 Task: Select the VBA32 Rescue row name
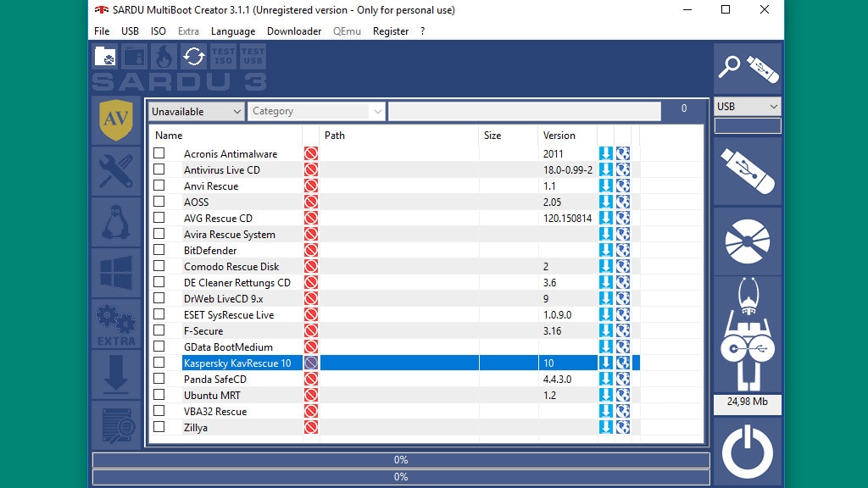[x=215, y=411]
